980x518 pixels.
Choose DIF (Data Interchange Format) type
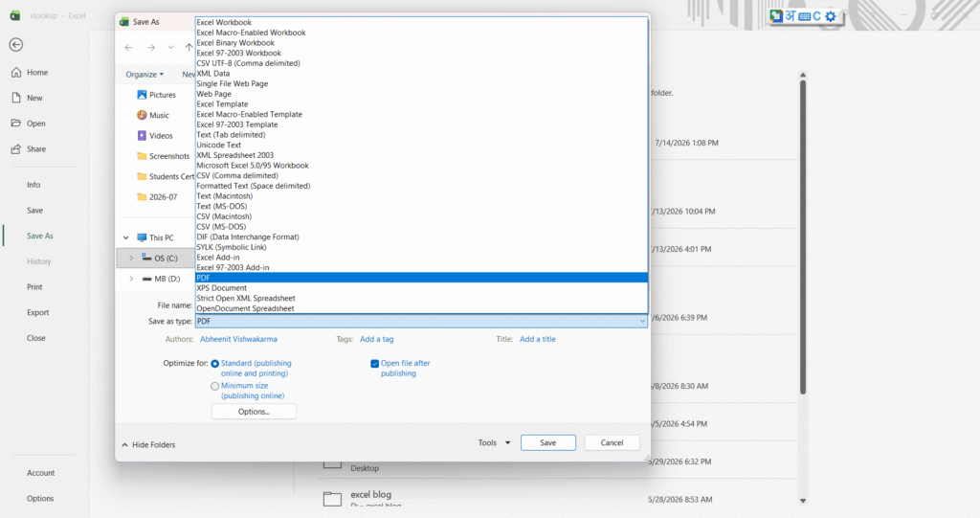(x=421, y=237)
